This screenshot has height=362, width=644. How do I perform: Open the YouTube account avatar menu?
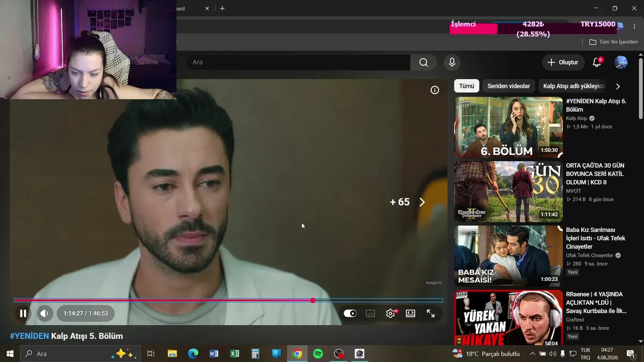point(621,62)
